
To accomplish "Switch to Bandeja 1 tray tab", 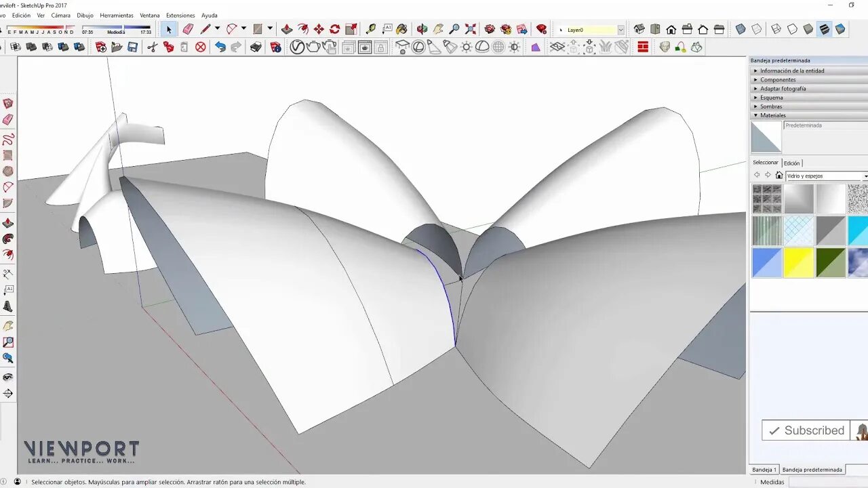I will pyautogui.click(x=764, y=470).
